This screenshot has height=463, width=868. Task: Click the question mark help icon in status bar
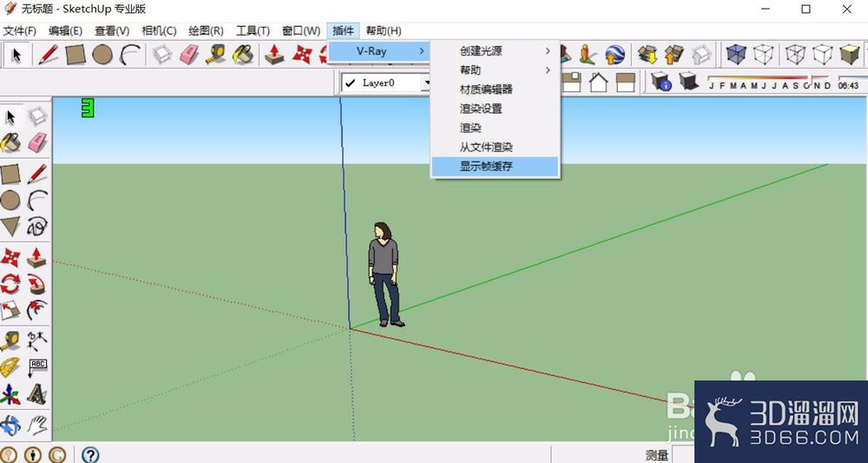90,454
